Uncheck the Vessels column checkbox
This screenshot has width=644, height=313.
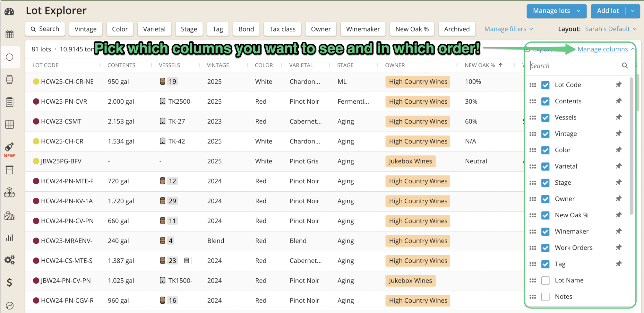[545, 117]
